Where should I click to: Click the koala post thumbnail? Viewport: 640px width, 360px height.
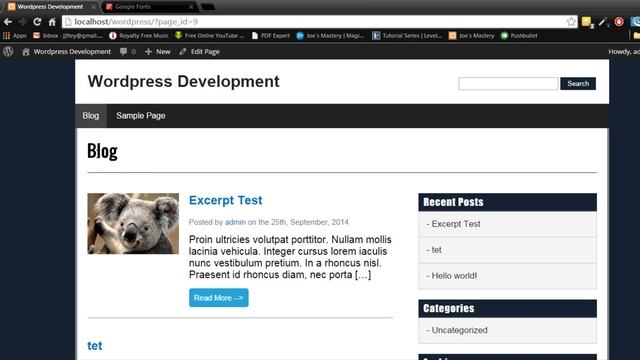(x=133, y=223)
